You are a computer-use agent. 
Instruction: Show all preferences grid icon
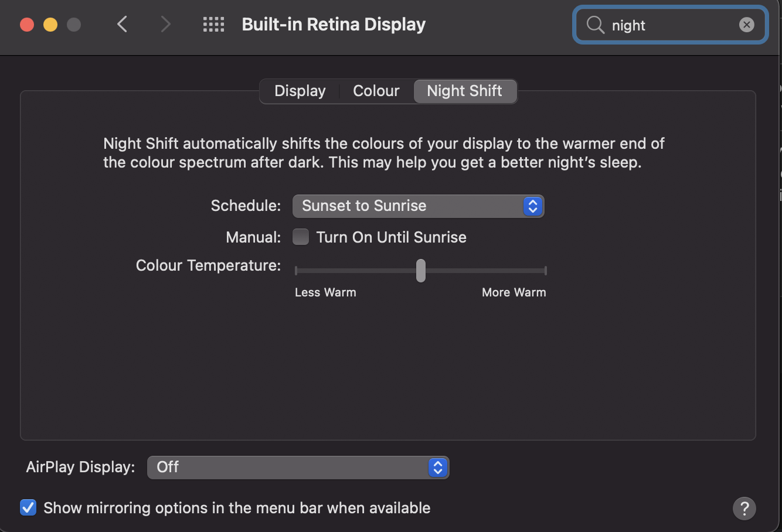click(x=213, y=24)
